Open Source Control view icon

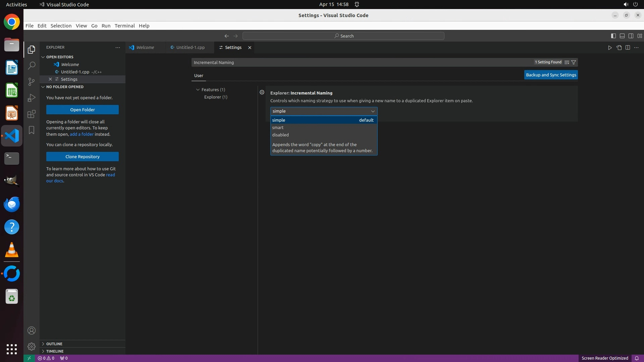(32, 81)
